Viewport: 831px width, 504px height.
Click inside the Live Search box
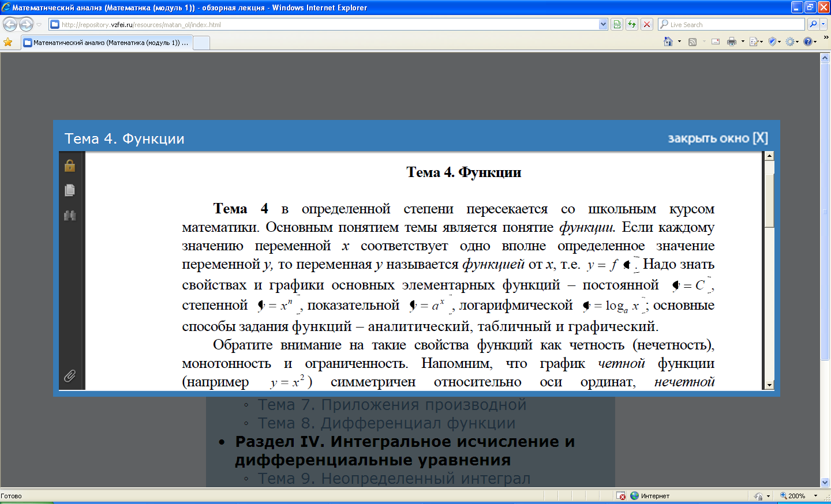(x=731, y=24)
